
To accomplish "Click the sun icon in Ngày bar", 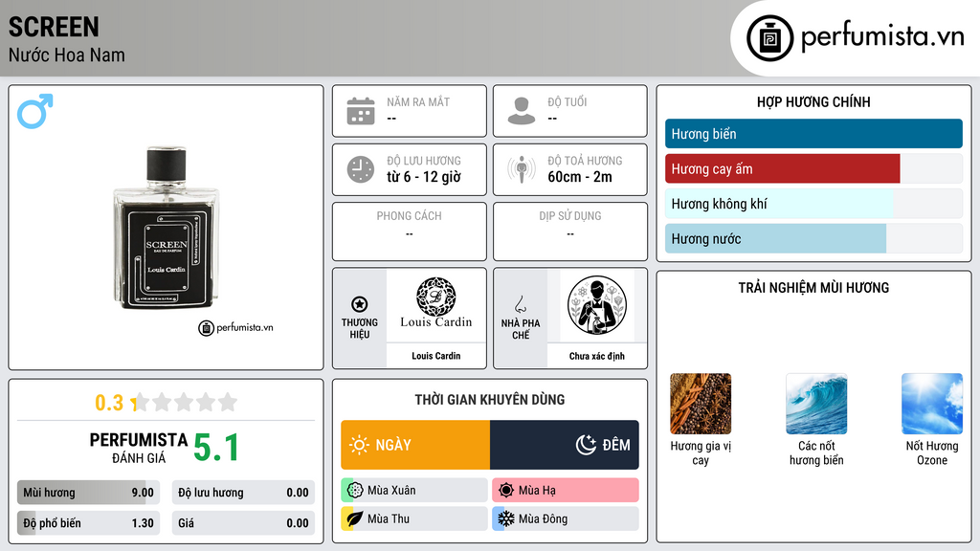I will 359,445.
